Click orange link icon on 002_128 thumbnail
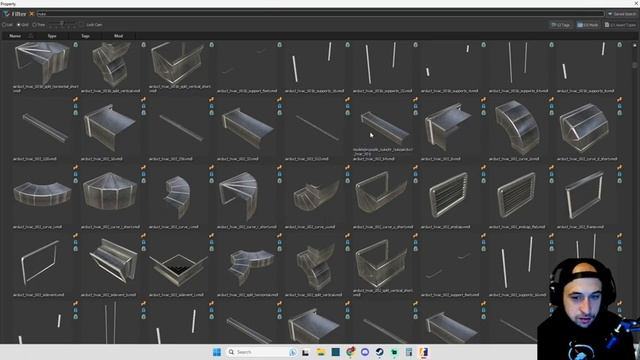 pyautogui.click(x=76, y=99)
